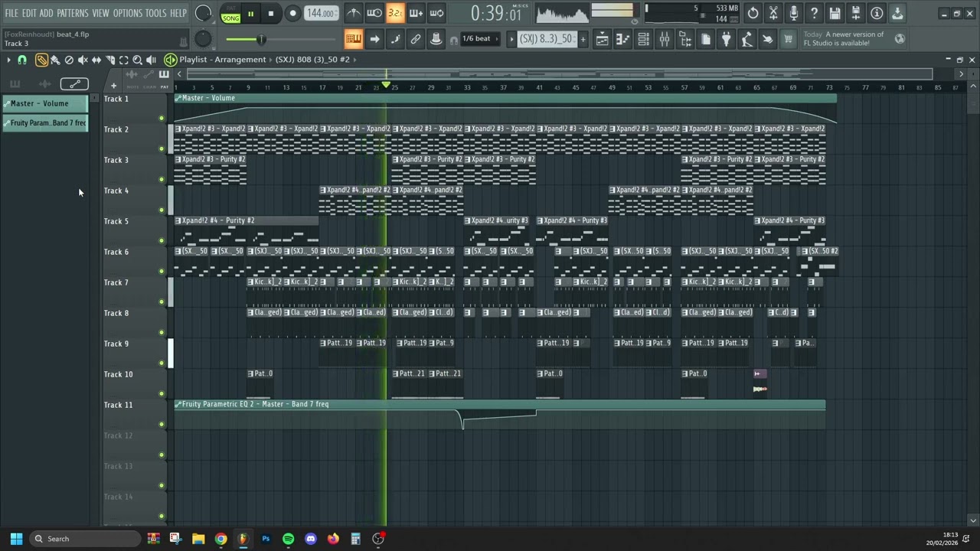Open the undo history icon
980x551 pixels.
click(x=753, y=13)
